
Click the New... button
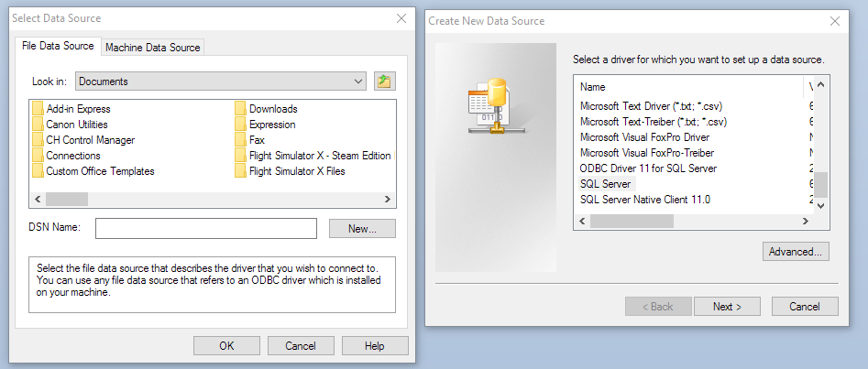coord(363,229)
